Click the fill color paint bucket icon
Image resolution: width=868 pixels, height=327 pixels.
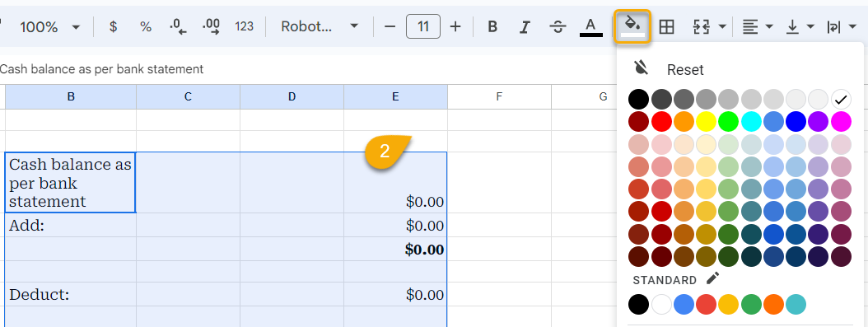(x=632, y=26)
